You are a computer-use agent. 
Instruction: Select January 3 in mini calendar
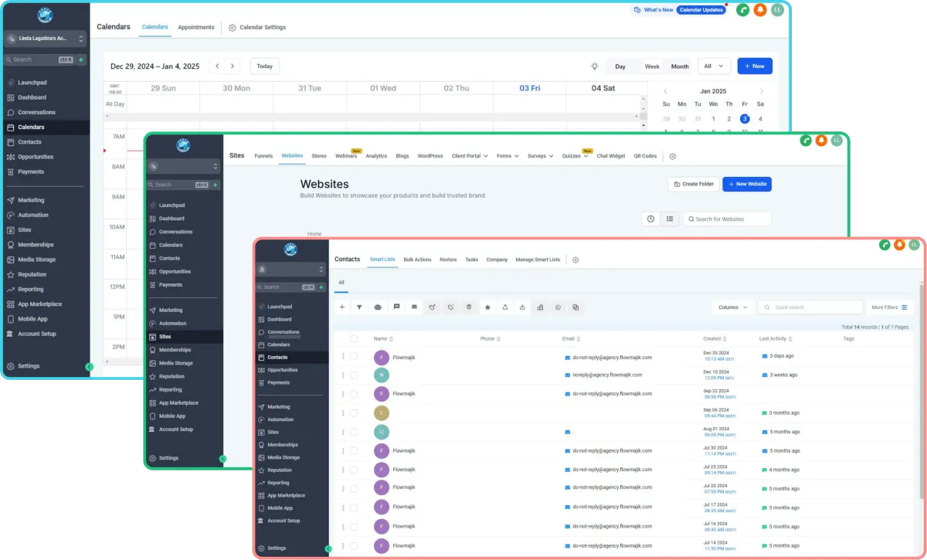pos(745,119)
